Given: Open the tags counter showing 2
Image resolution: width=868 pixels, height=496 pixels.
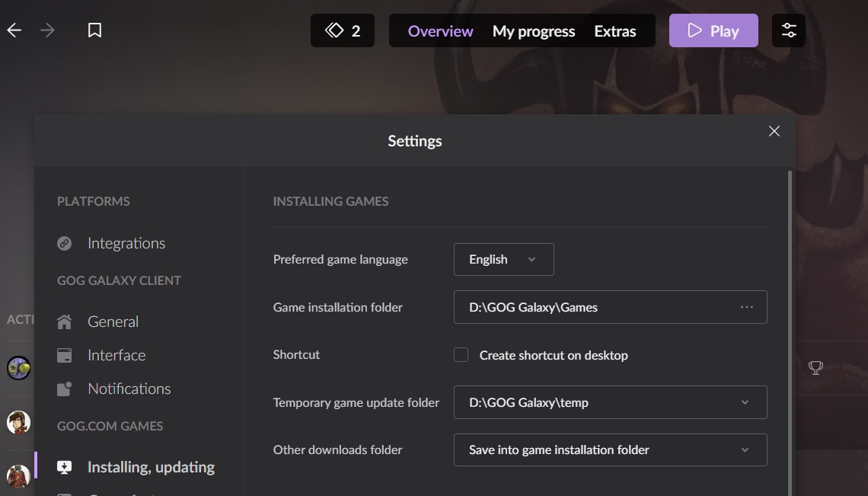Looking at the screenshot, I should [x=343, y=30].
